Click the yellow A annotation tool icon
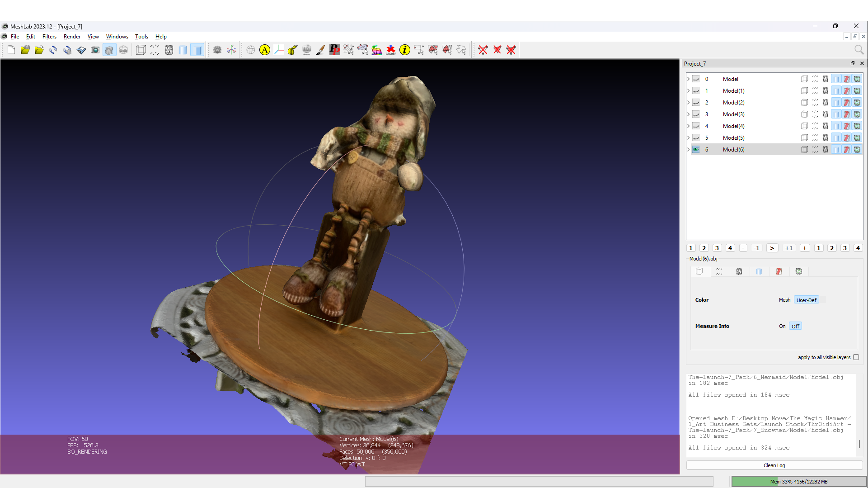Screen dimensions: 868x488 (x=265, y=50)
